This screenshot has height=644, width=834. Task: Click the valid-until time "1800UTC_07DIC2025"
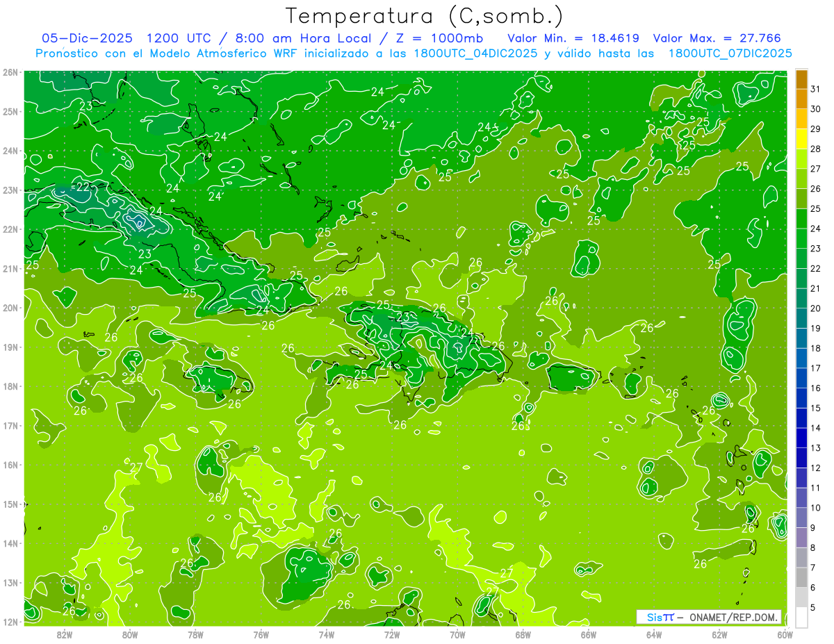tap(730, 53)
